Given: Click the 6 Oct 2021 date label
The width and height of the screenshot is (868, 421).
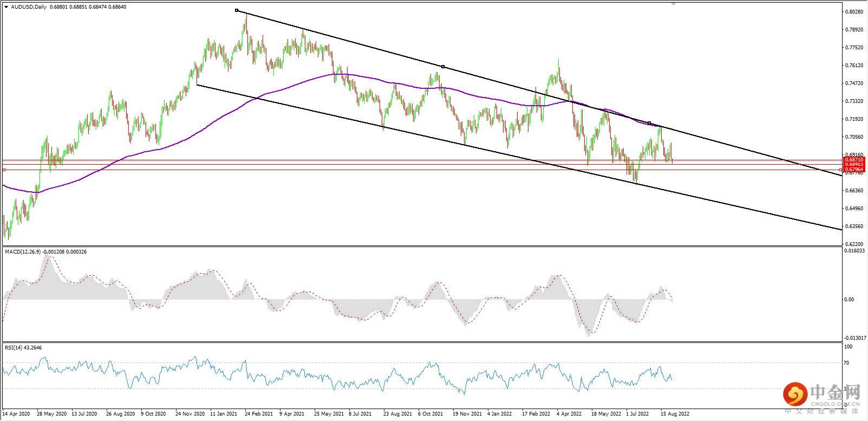Looking at the screenshot, I should [x=430, y=413].
